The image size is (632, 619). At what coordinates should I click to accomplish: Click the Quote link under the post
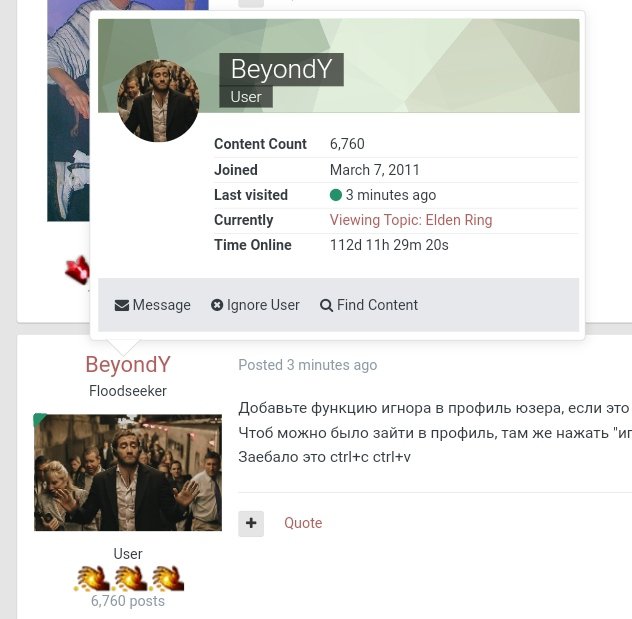tap(303, 523)
